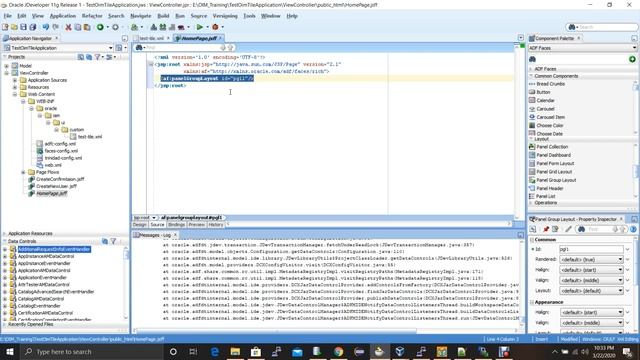Image resolution: width=640 pixels, height=360 pixels.
Task: Open the Refactor menu
Action: [x=92, y=16]
